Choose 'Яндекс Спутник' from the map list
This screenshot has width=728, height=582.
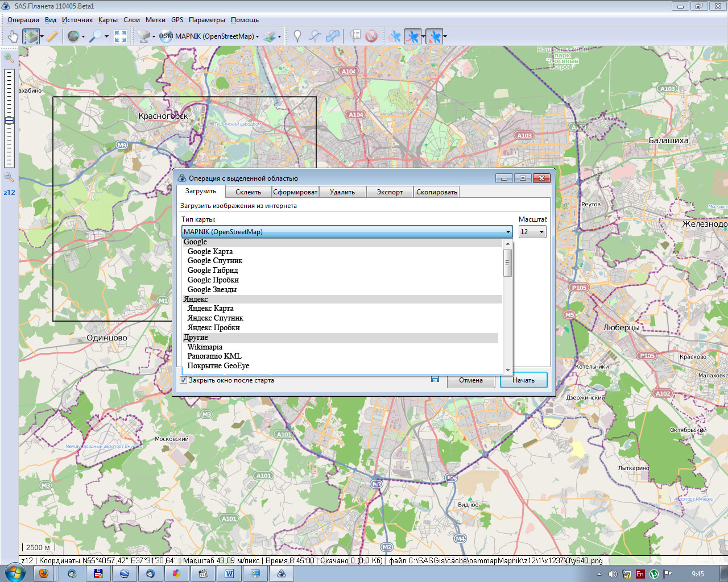click(215, 318)
